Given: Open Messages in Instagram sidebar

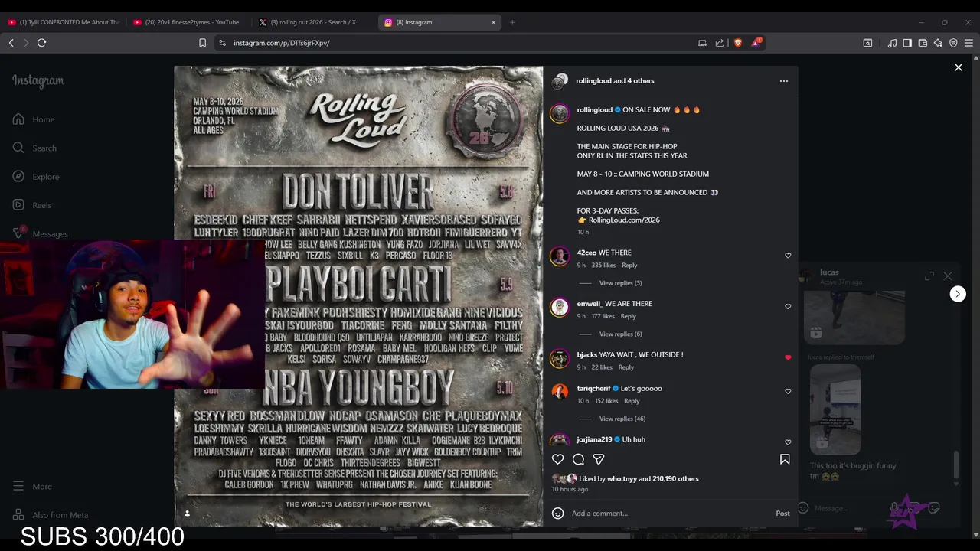Looking at the screenshot, I should click(x=40, y=233).
